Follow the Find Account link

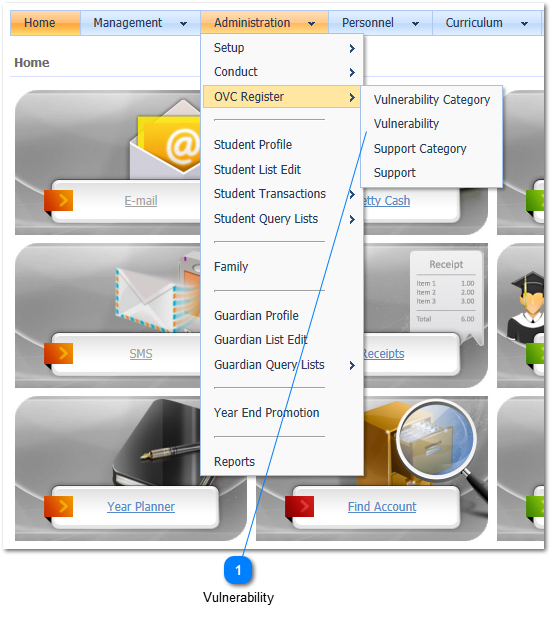pos(382,507)
